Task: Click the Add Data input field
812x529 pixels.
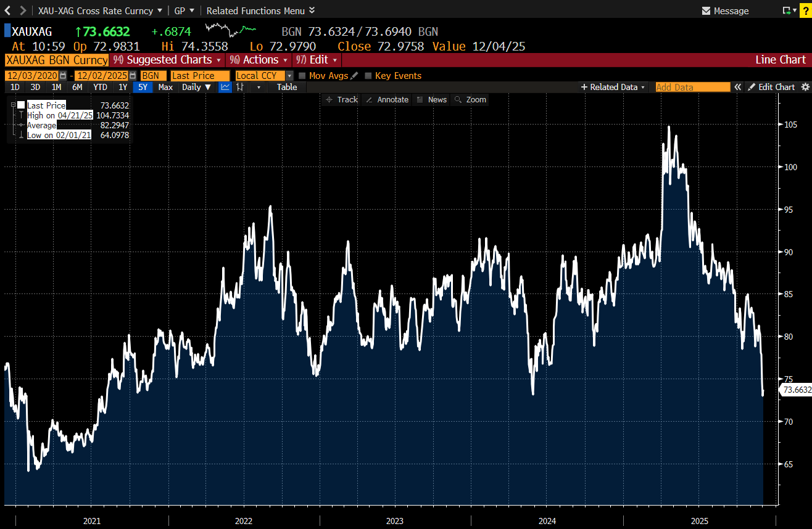Action: pyautogui.click(x=692, y=87)
